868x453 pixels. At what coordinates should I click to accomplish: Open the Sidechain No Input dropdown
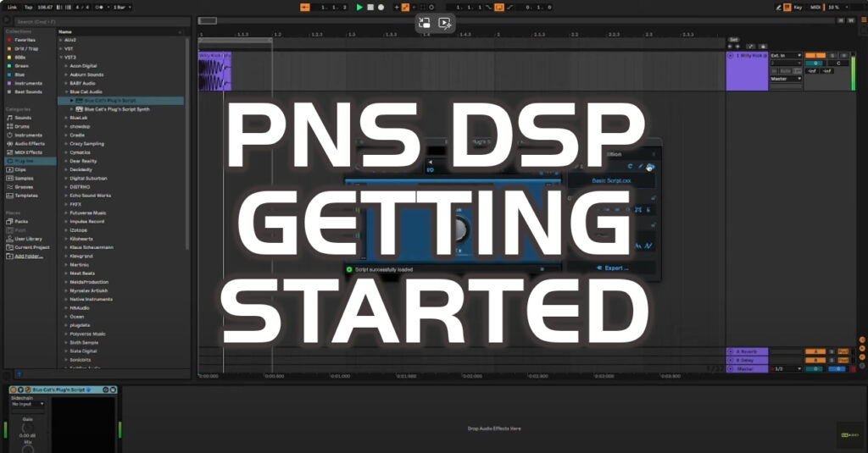pos(28,404)
